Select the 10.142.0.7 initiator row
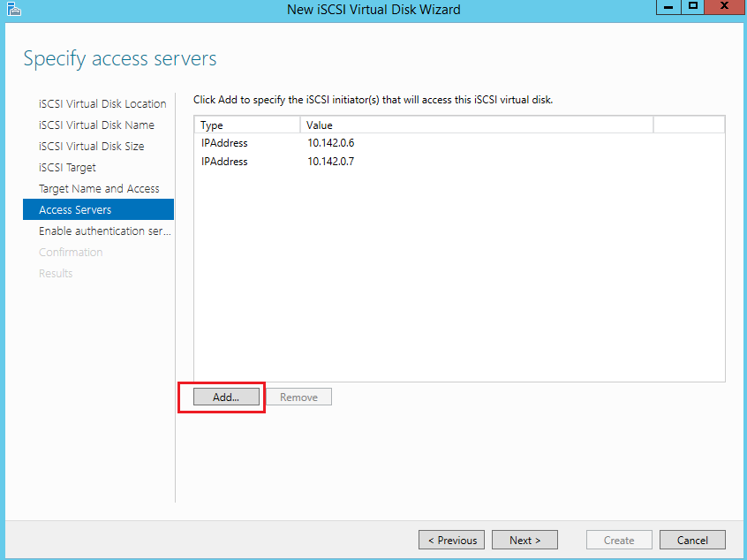Viewport: 747px width, 560px height. 331,162
